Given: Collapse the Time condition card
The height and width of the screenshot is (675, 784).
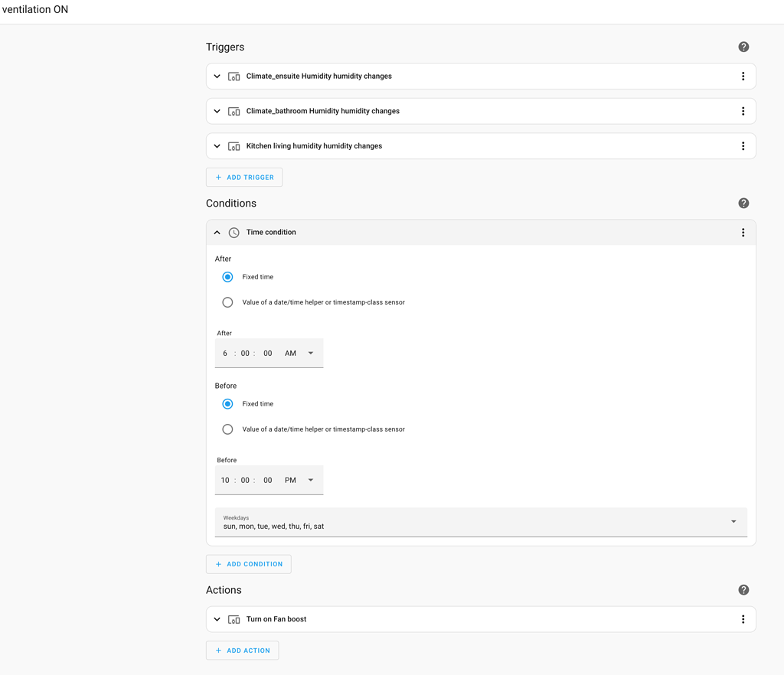Looking at the screenshot, I should (217, 232).
